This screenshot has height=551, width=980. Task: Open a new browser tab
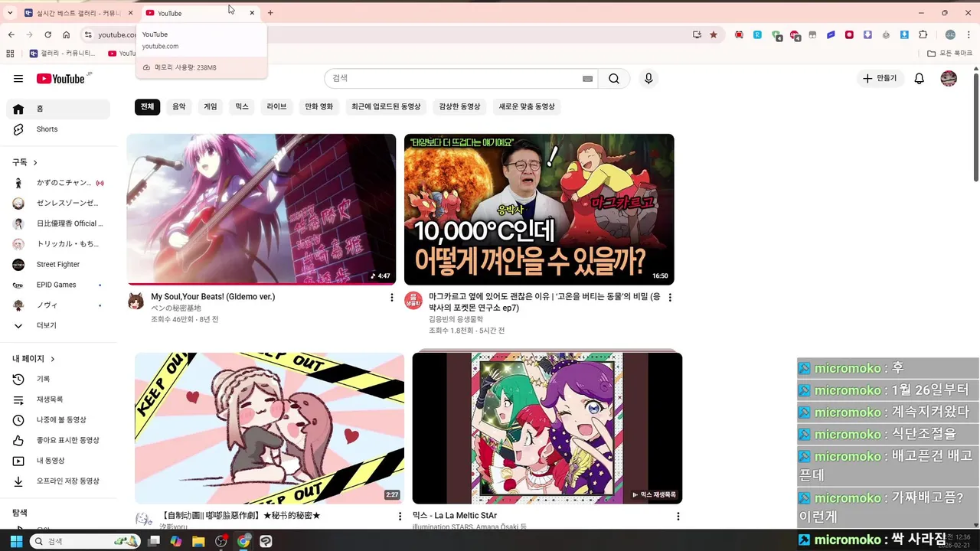270,13
